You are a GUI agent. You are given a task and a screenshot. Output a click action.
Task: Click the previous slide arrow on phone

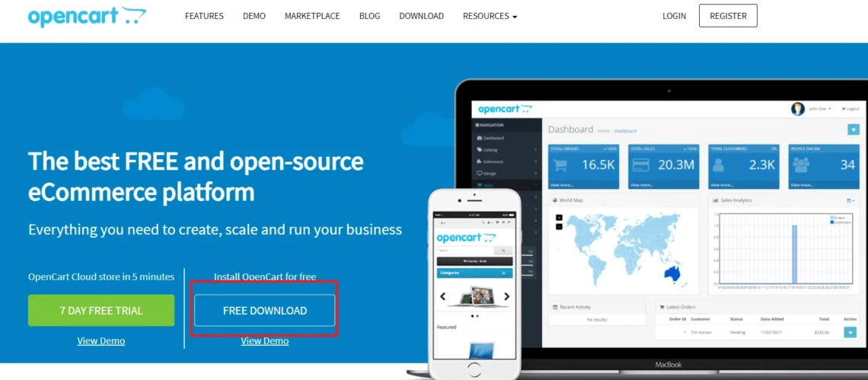click(442, 296)
